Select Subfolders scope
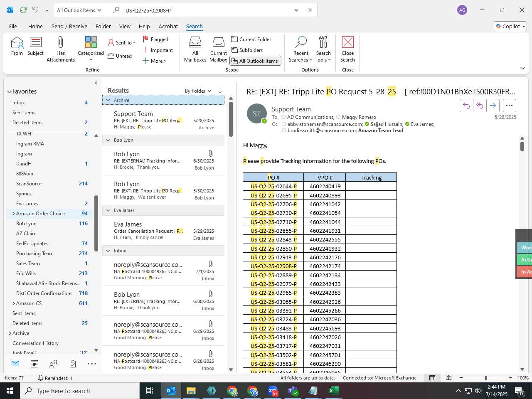The width and height of the screenshot is (532, 399). [x=247, y=50]
